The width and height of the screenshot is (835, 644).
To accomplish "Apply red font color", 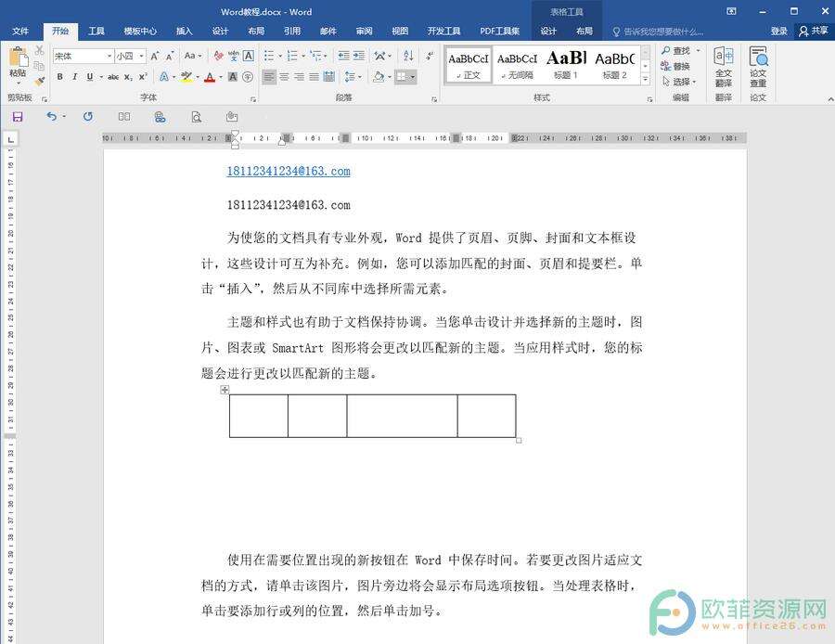I will click(x=210, y=77).
